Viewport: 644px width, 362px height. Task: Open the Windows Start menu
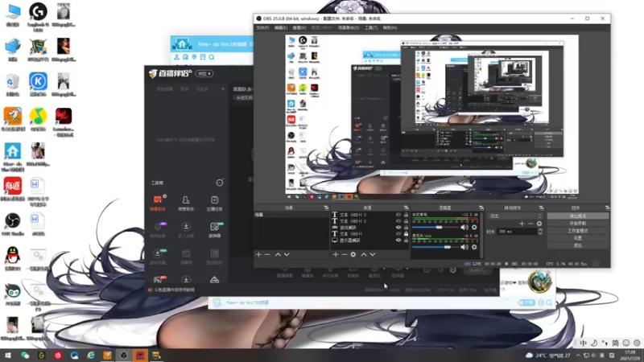(x=7, y=356)
